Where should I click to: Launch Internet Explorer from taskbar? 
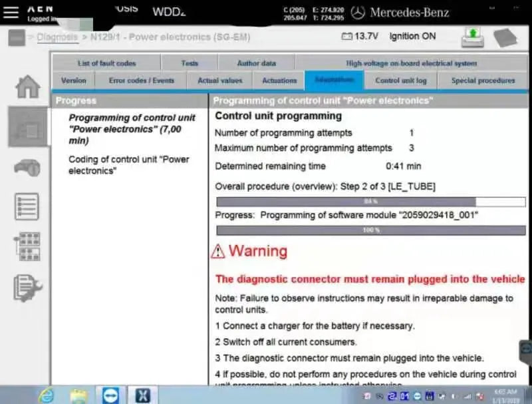point(46,395)
